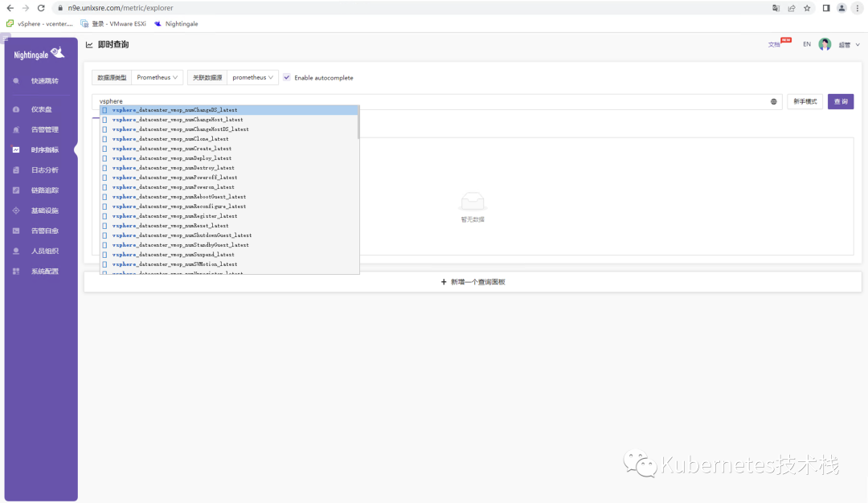Run query with the 查询 button
This screenshot has height=503, width=868.
(841, 101)
